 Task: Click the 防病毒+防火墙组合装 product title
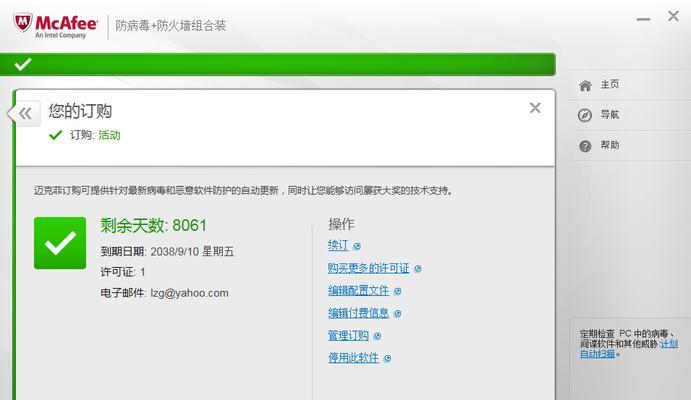171,26
